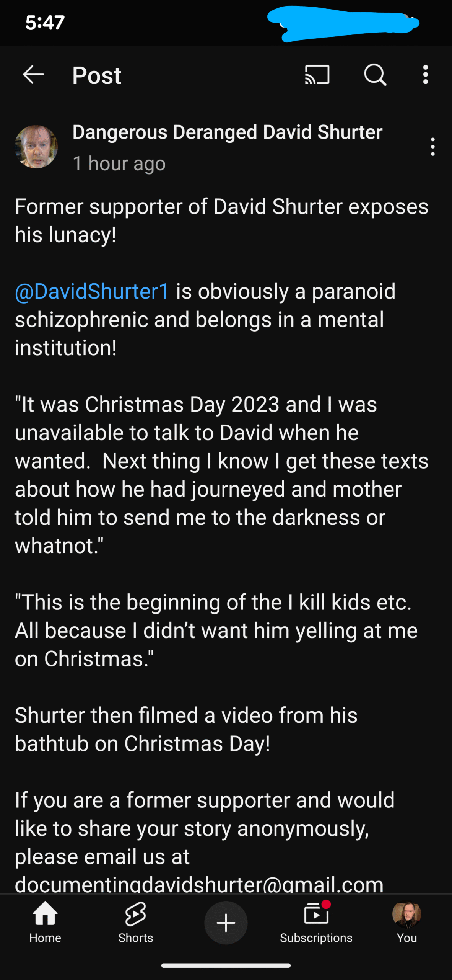This screenshot has width=452, height=980.
Task: Tap the Home house icon
Action: tap(45, 914)
